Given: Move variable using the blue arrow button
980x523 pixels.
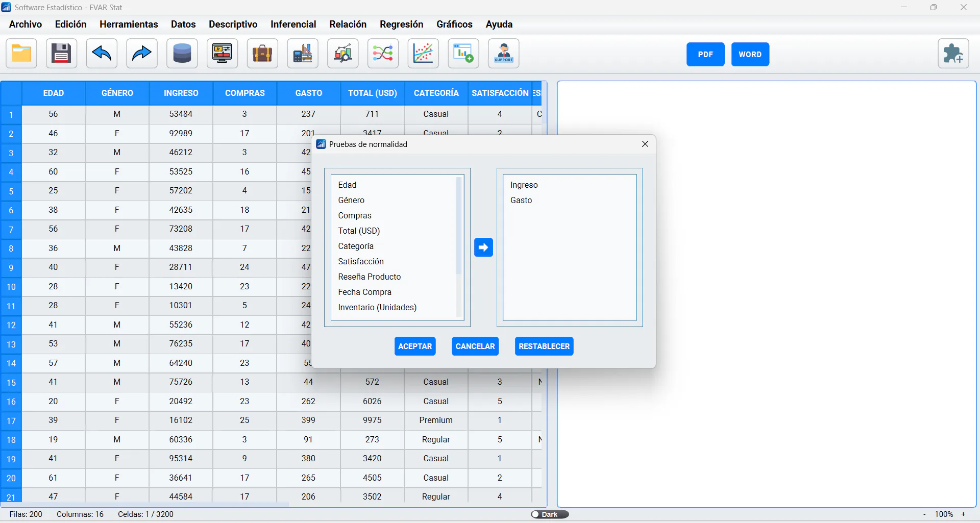Looking at the screenshot, I should [483, 247].
